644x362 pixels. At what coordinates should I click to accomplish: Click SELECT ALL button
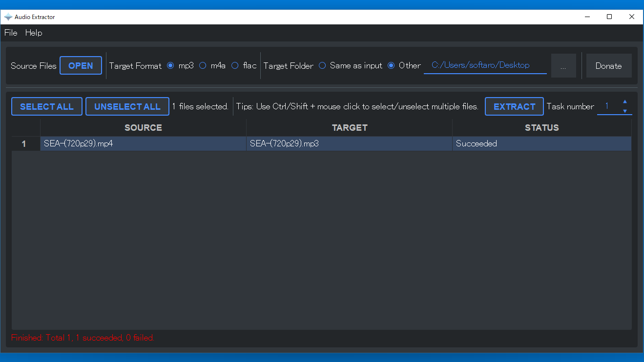point(47,106)
